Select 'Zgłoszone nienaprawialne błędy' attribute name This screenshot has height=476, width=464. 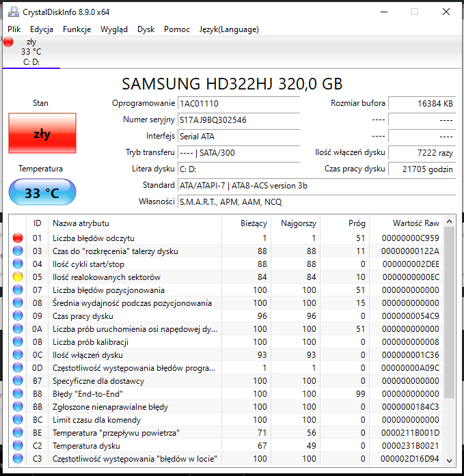[x=110, y=407]
